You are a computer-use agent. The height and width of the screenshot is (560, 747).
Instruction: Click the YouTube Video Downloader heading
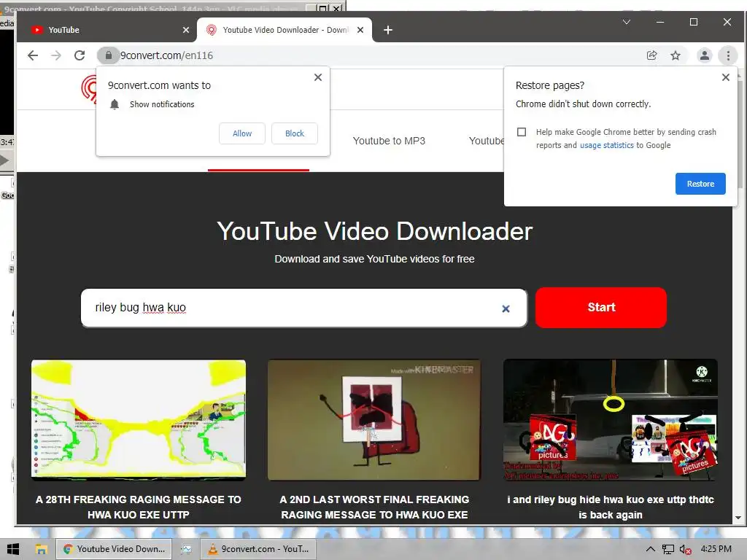(374, 231)
